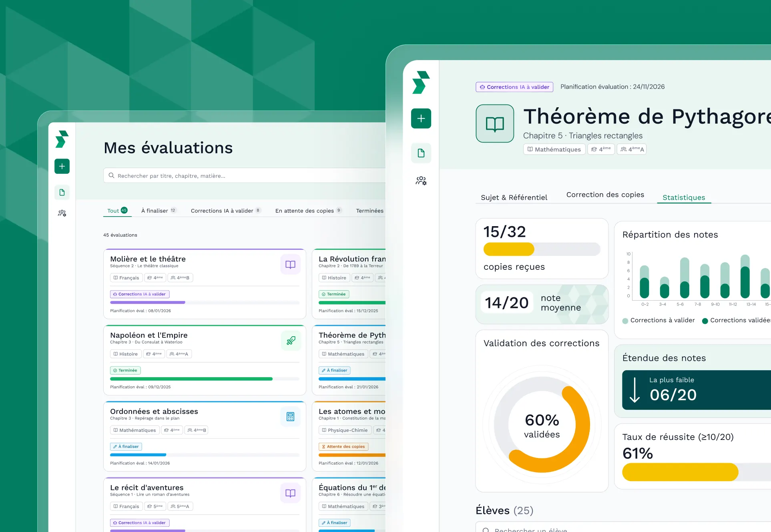Click the sword icon on Napoléon et l'Empire card

click(x=291, y=341)
